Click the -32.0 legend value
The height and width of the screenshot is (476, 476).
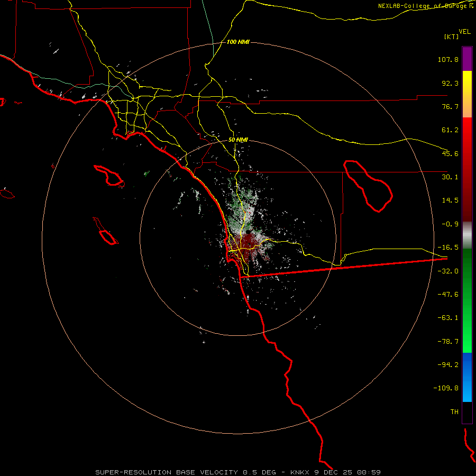[x=448, y=271]
